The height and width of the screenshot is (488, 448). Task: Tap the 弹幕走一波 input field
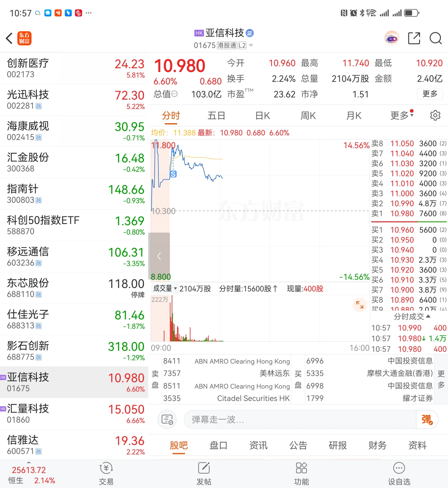pos(300,420)
